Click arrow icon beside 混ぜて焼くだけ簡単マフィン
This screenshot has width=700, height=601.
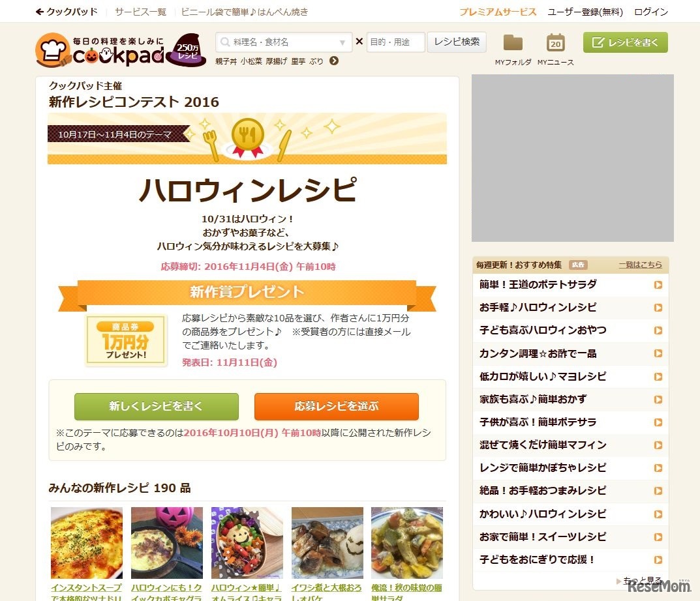pyautogui.click(x=657, y=445)
